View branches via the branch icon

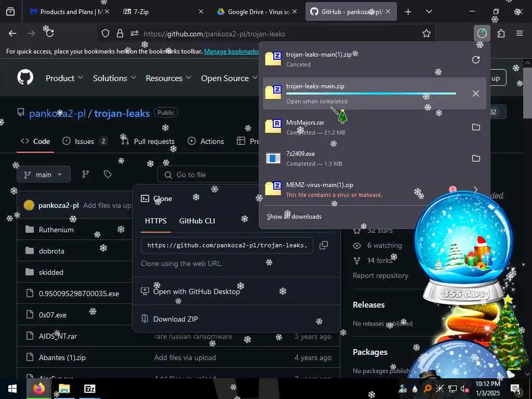[86, 175]
